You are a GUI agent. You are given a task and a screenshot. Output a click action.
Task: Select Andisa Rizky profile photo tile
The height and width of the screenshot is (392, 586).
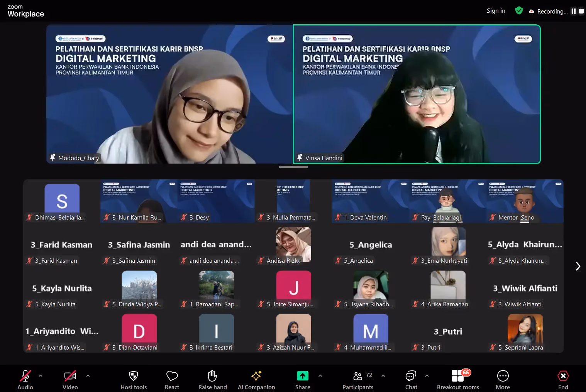pos(293,245)
